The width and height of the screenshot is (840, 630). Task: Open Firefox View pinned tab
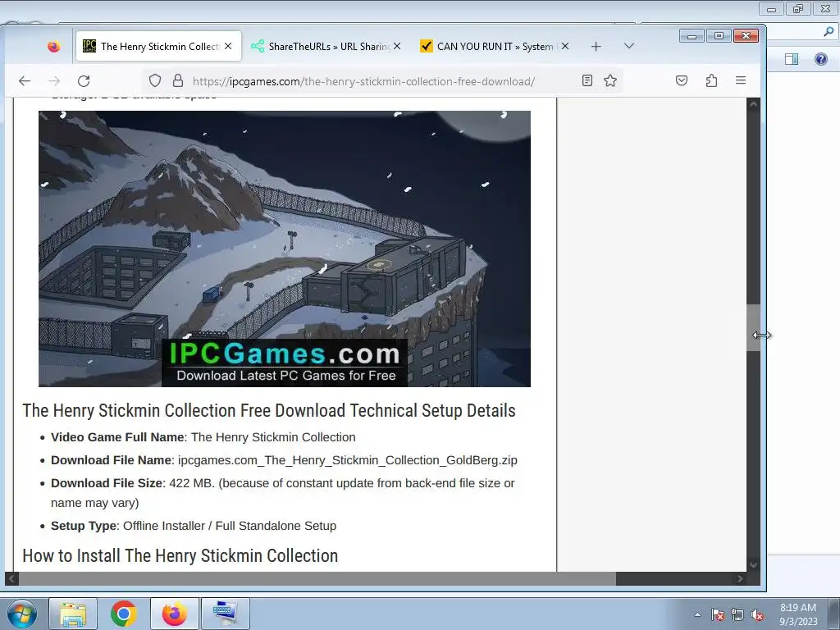tap(53, 47)
